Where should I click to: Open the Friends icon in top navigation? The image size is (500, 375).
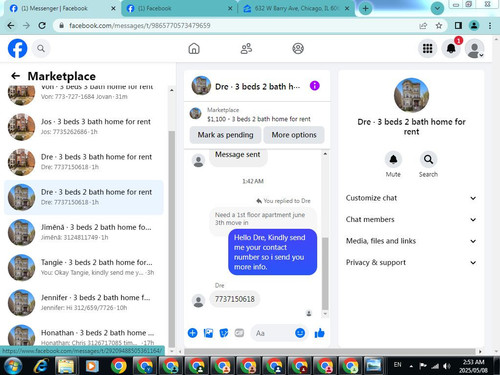coord(246,49)
